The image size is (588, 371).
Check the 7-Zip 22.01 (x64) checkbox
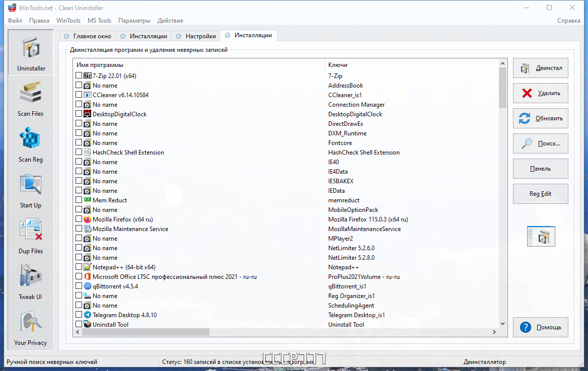pyautogui.click(x=79, y=76)
